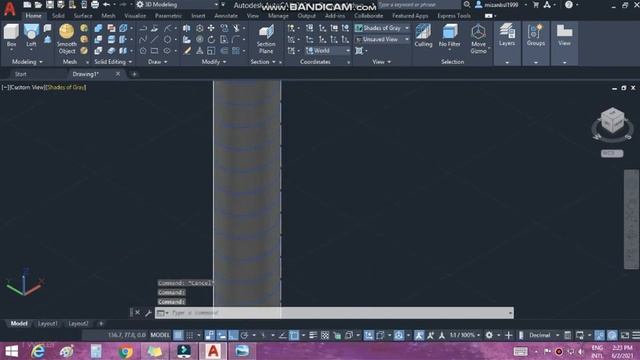Select the Polygon draw tool
Screen dimensions: 640x360
tap(143, 51)
